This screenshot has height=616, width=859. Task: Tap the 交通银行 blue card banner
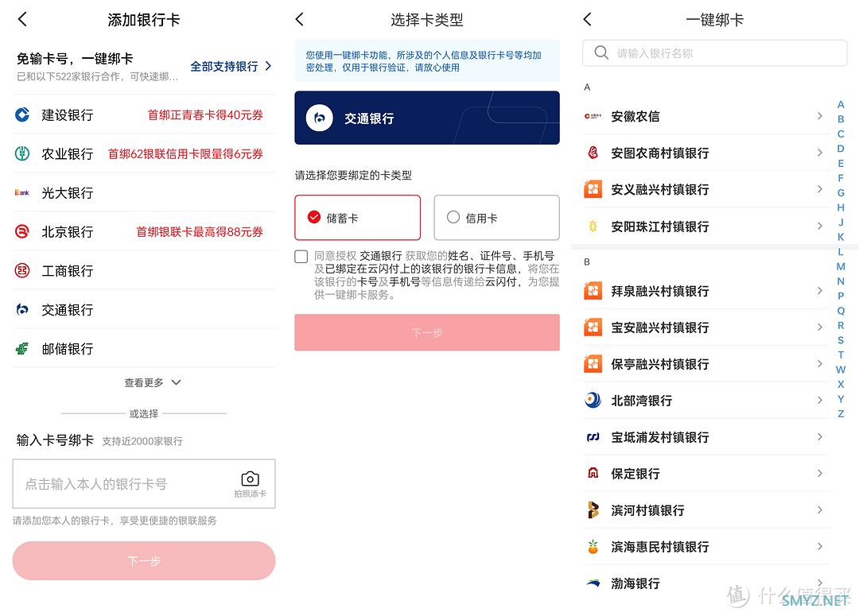click(427, 118)
